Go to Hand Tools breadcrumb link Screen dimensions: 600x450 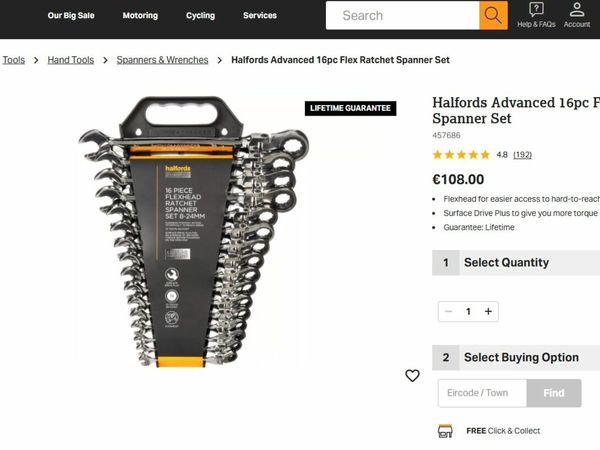(x=71, y=60)
